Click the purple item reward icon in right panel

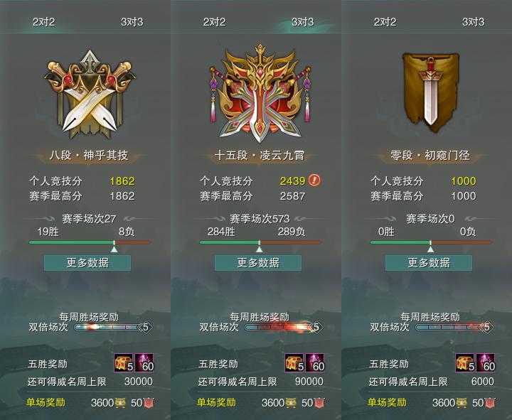pos(486,363)
